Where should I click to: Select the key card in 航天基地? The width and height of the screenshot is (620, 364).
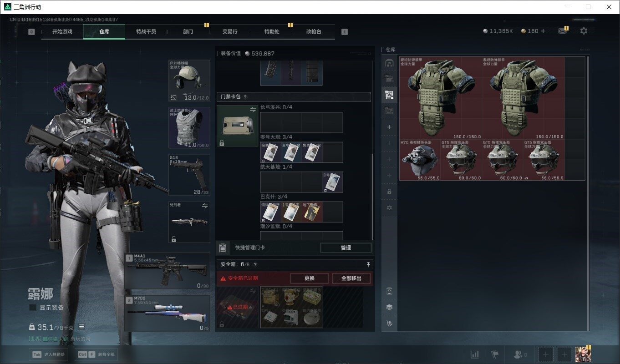[x=333, y=182]
